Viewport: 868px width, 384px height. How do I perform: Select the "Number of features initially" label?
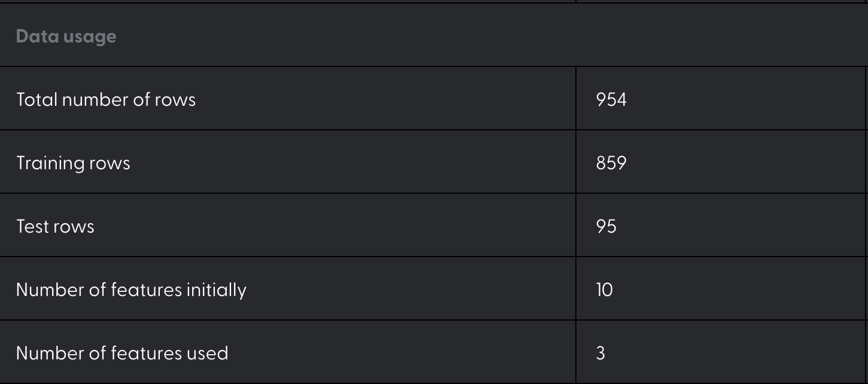[131, 290]
